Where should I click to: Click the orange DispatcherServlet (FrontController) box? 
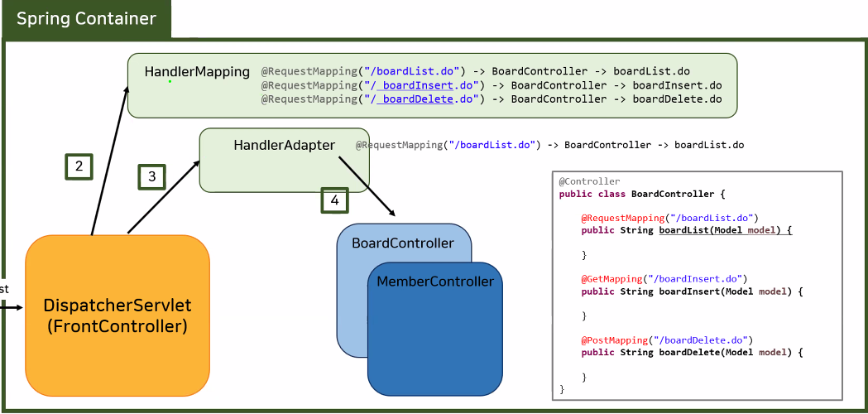117,315
